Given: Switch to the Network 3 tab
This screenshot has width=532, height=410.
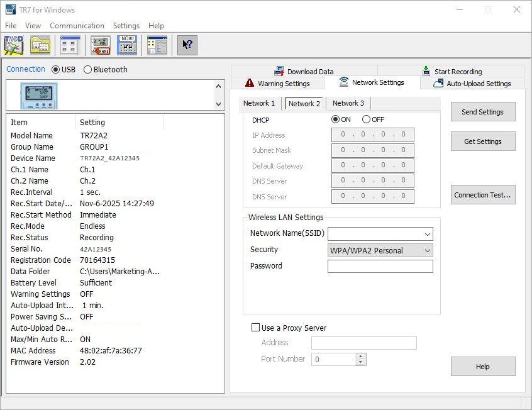Looking at the screenshot, I should pos(348,103).
